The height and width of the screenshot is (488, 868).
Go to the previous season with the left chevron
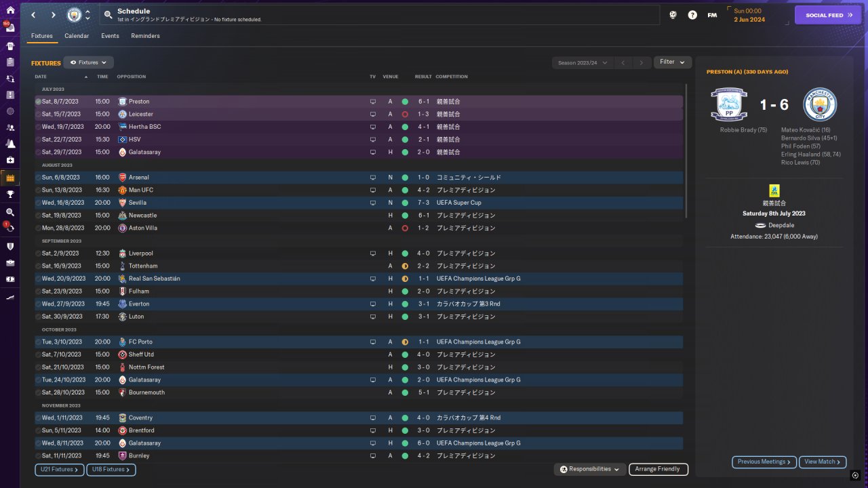pyautogui.click(x=623, y=62)
